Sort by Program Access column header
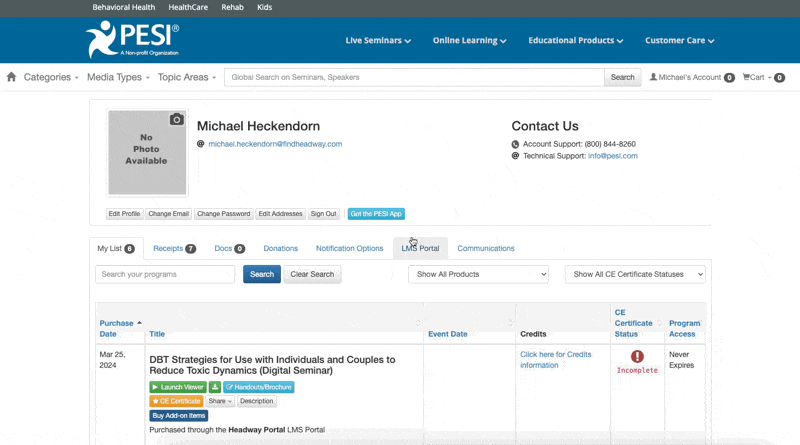 [x=685, y=329]
